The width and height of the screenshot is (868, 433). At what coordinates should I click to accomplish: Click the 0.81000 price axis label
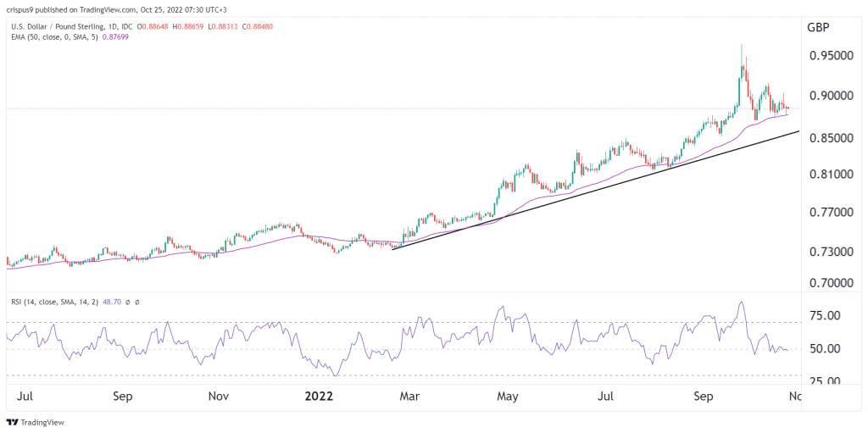(832, 175)
